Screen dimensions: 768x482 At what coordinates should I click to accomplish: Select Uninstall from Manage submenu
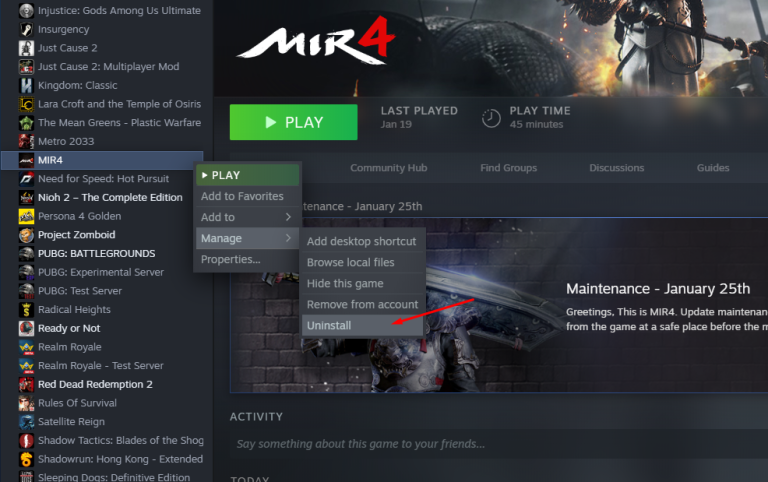362,326
